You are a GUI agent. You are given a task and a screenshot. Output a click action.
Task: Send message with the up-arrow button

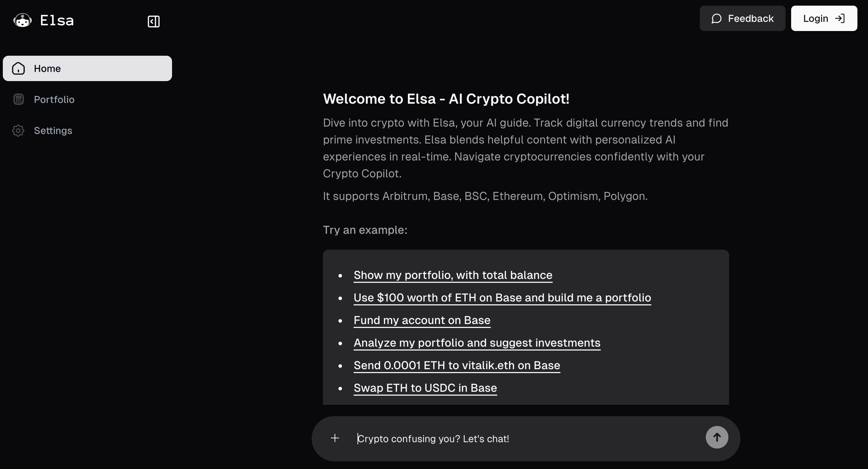[x=717, y=437]
